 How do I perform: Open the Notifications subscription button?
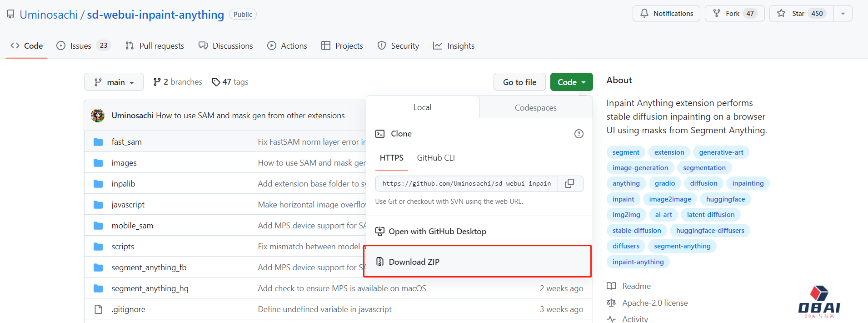(666, 14)
